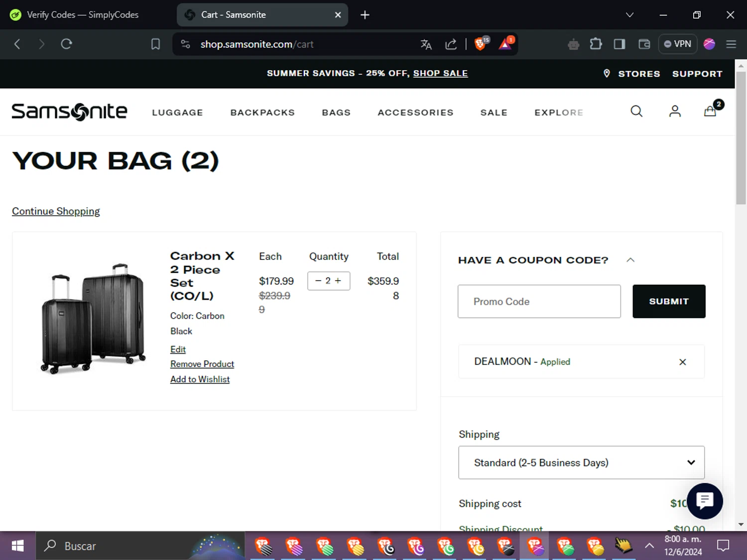
Task: Open the Windows notification center
Action: point(723,546)
